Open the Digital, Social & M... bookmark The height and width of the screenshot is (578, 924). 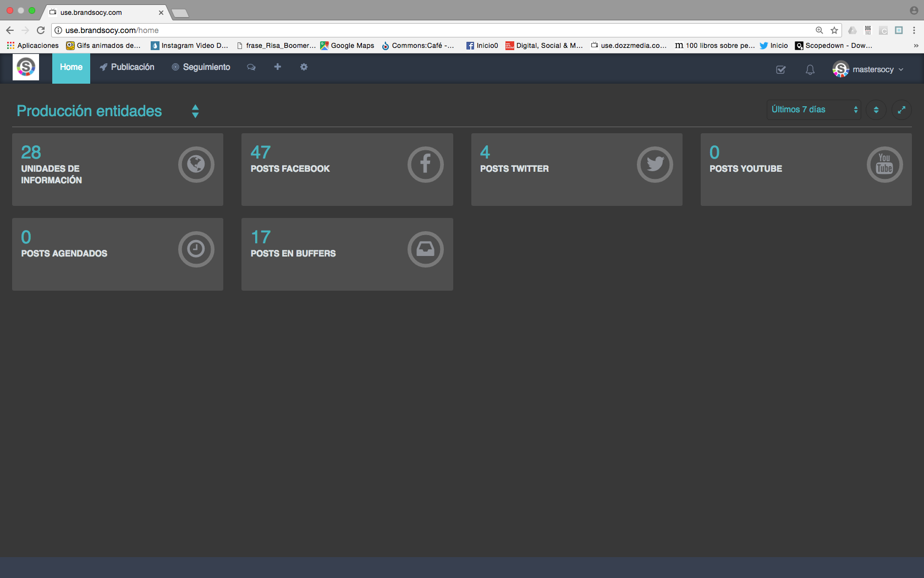(544, 46)
